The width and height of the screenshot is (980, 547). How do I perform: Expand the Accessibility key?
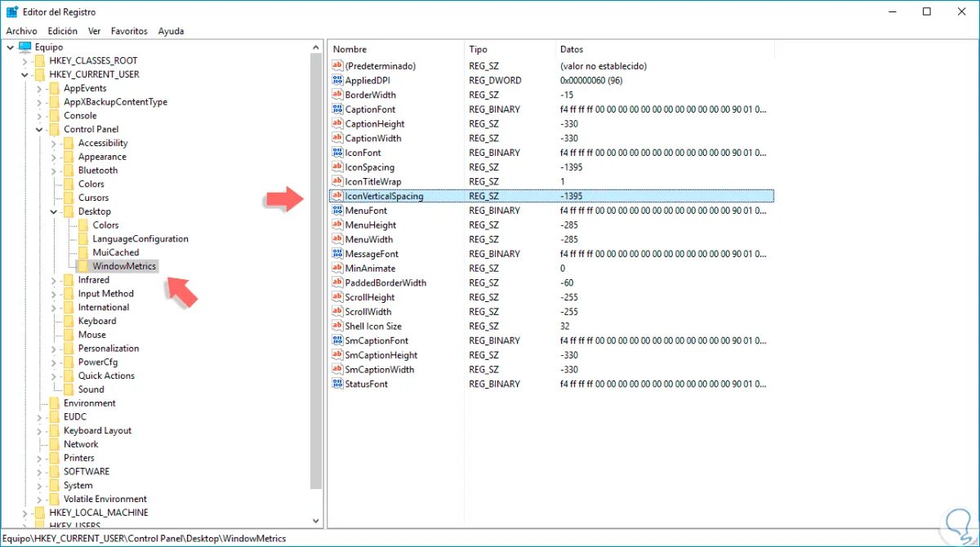[x=54, y=143]
